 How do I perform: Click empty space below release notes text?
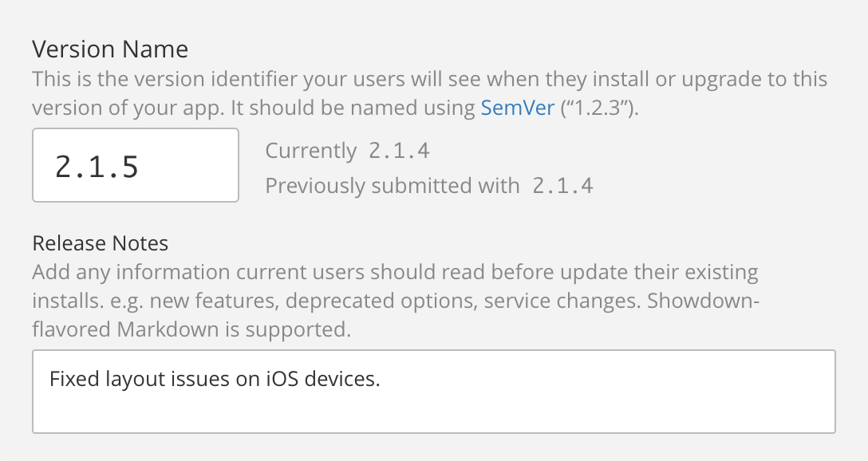click(433, 414)
